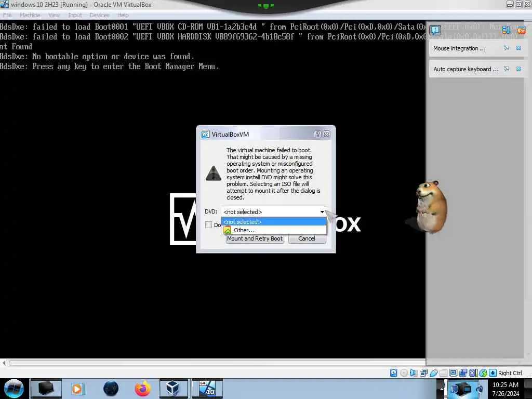Show hidden tray icons arrow
Viewport: 532px width, 399px height.
click(442, 389)
